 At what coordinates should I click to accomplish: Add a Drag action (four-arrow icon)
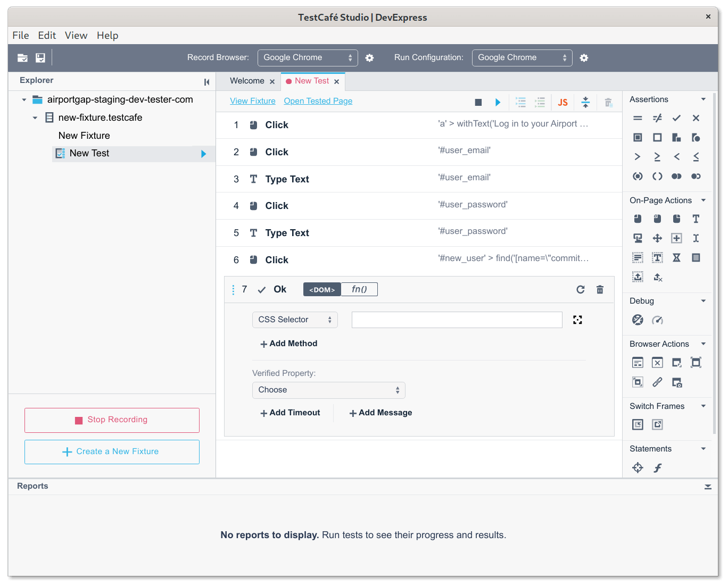pyautogui.click(x=657, y=238)
